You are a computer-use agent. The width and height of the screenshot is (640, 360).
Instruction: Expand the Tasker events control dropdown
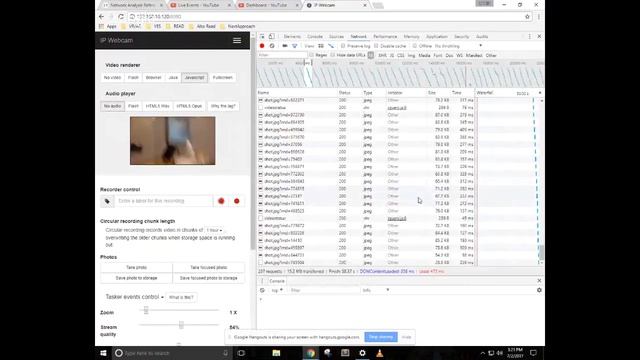click(x=134, y=297)
